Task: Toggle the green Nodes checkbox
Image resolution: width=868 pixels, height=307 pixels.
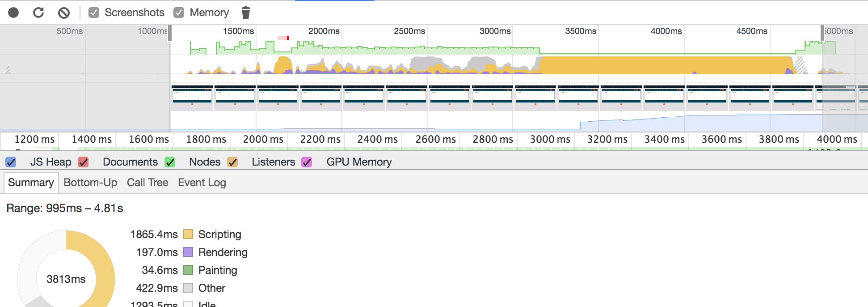Action: 170,162
